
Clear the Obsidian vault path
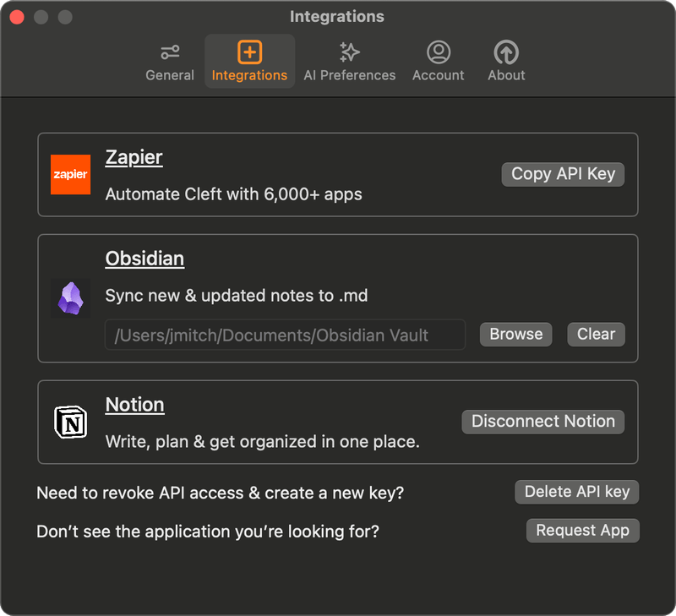coord(596,334)
